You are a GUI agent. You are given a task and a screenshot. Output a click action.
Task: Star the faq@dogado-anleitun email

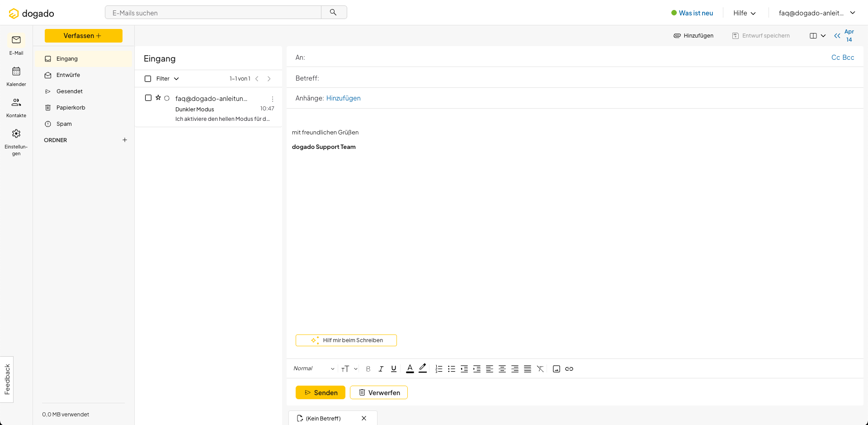pyautogui.click(x=158, y=98)
